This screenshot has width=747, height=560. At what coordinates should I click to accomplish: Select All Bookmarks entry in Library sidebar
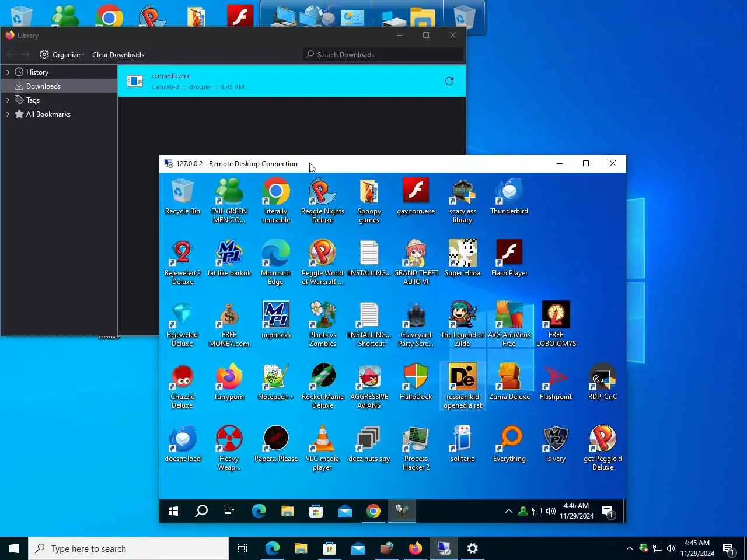[x=48, y=114]
